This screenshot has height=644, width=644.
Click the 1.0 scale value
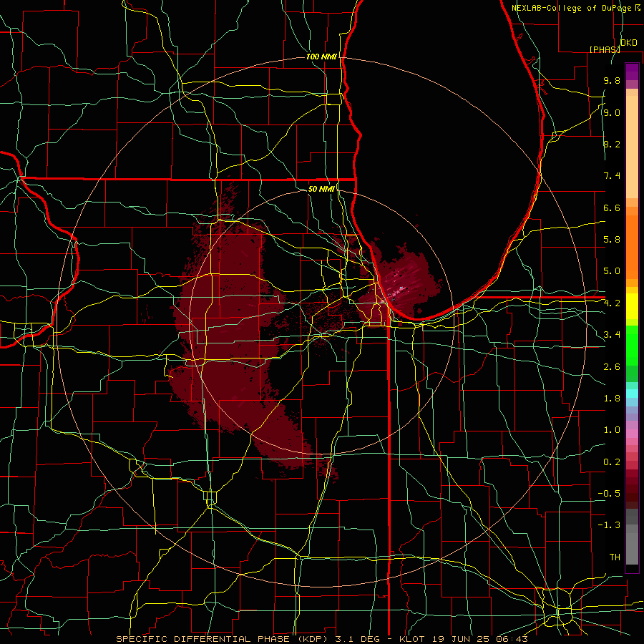click(x=612, y=430)
